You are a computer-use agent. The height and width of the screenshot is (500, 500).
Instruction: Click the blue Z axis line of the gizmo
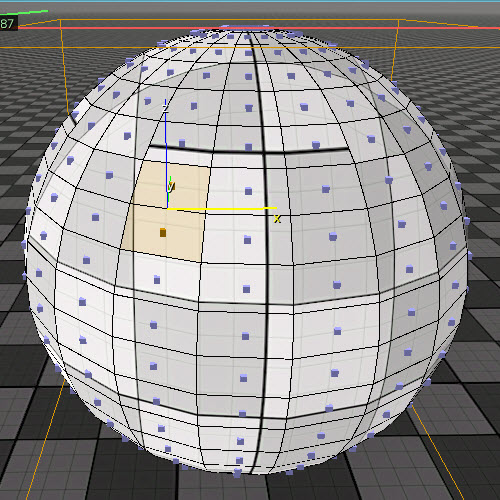(166, 153)
